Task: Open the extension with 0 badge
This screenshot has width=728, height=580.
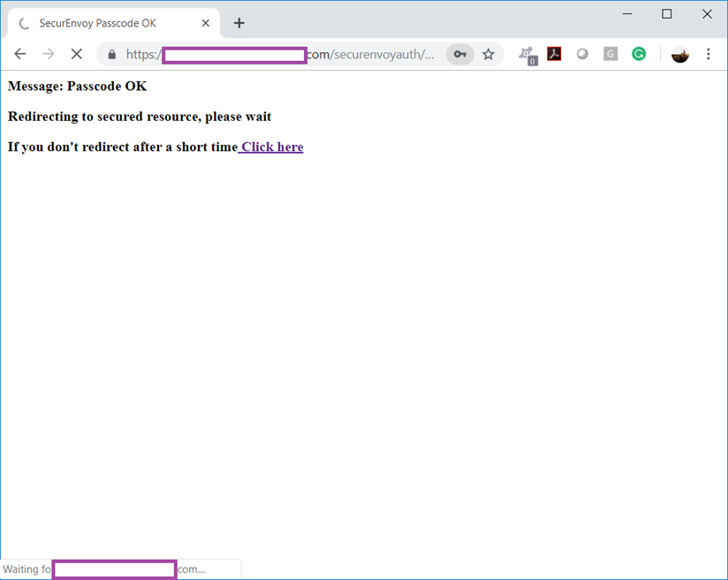Action: coord(528,56)
